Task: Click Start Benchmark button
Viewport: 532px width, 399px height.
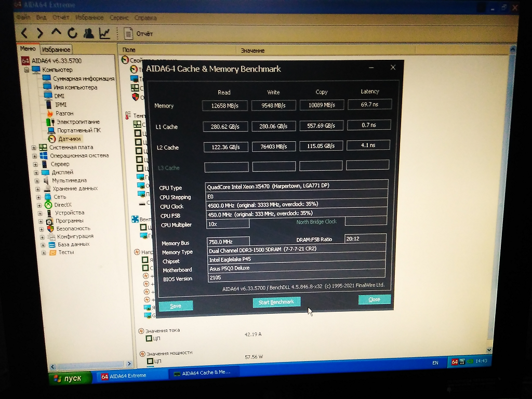Action: tap(276, 302)
